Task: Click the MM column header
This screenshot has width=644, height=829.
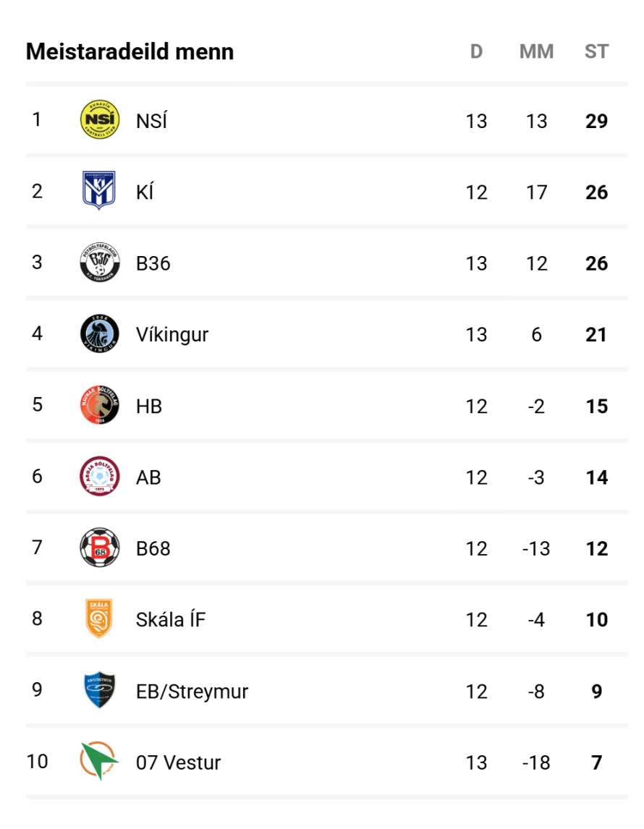Action: (536, 51)
